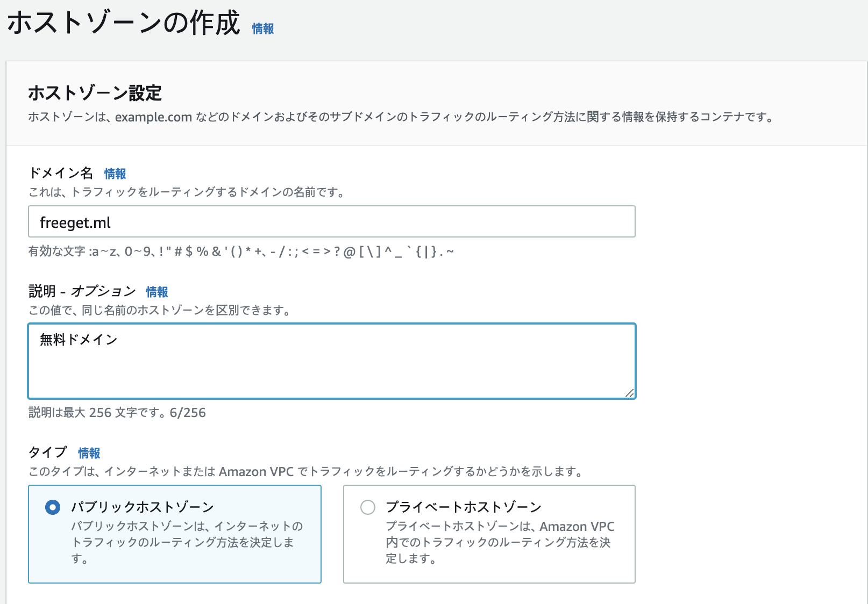The height and width of the screenshot is (604, 868).
Task: Click the プライベートホストゾーン label text
Action: (464, 506)
